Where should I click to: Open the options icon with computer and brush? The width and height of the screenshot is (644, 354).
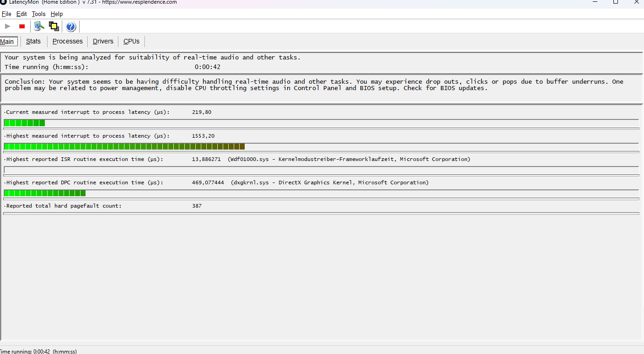click(x=39, y=26)
